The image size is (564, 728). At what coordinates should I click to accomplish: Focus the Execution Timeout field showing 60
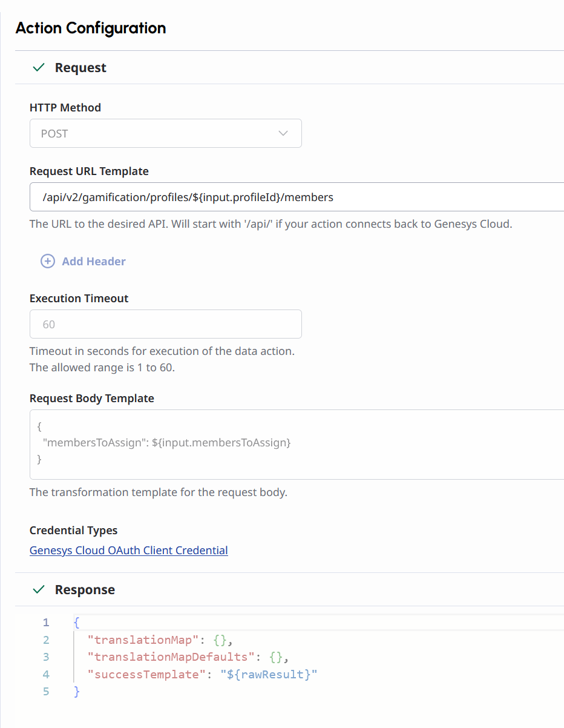165,324
